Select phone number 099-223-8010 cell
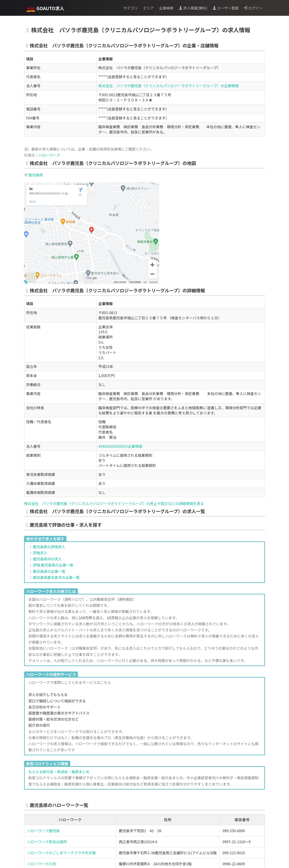The height and width of the screenshot is (868, 289). [242, 853]
